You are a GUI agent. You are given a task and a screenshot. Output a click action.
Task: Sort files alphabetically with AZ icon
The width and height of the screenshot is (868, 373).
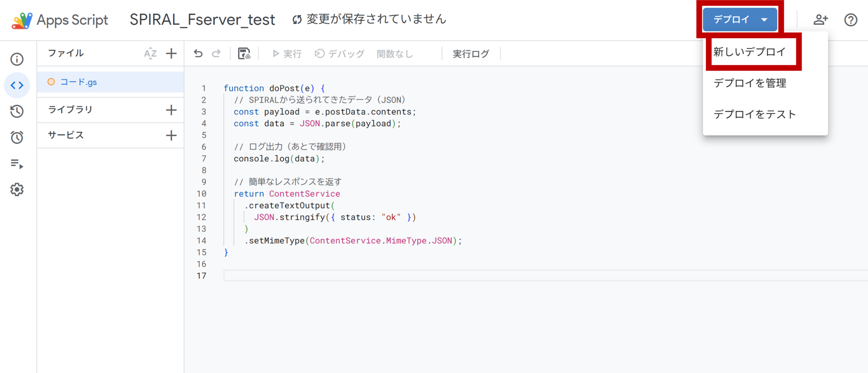(x=150, y=54)
